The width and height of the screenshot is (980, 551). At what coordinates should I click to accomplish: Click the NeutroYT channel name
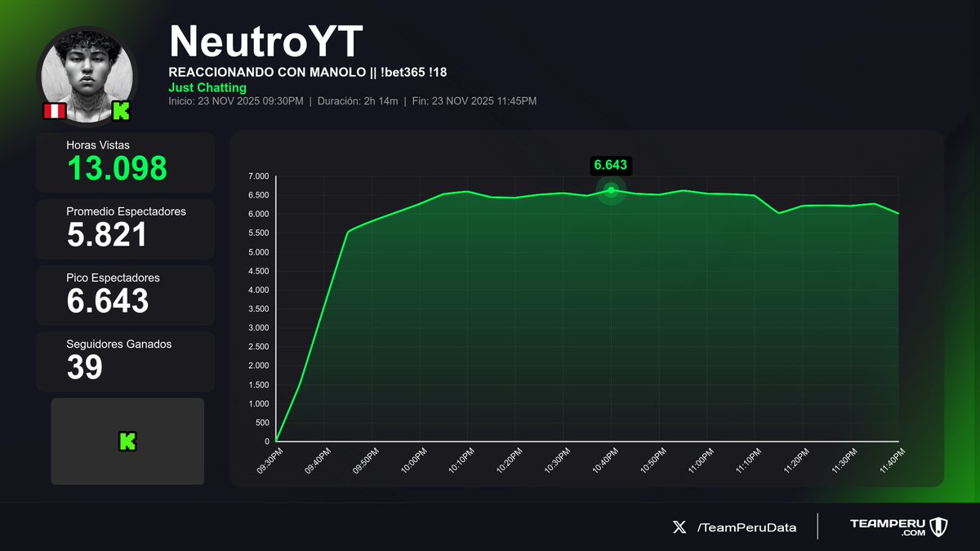click(267, 37)
